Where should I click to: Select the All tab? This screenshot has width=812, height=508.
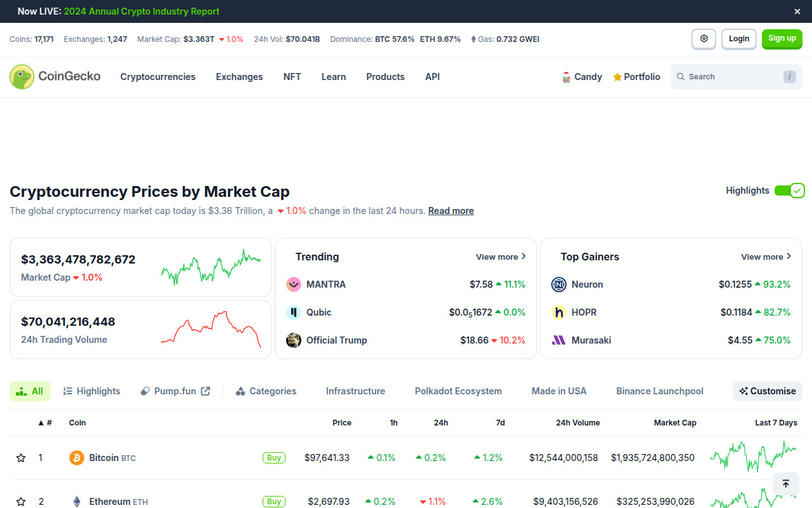[30, 391]
